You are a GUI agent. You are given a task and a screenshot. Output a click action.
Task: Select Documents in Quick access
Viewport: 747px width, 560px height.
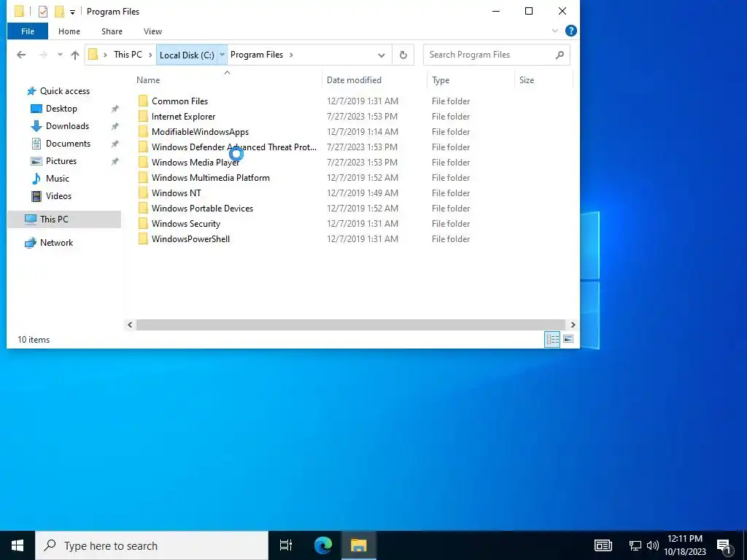coord(68,144)
